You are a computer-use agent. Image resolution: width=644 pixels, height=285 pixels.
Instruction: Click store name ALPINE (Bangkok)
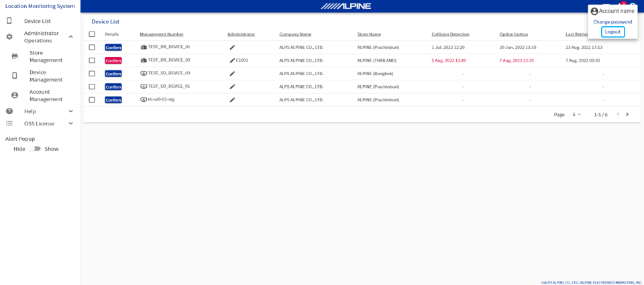(376, 74)
